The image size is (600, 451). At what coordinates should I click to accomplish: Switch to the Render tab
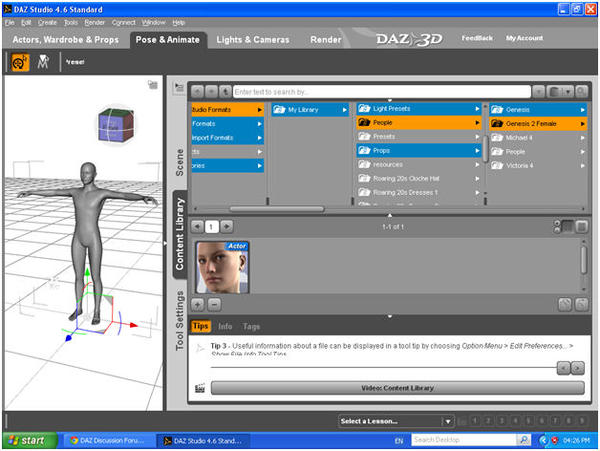326,40
